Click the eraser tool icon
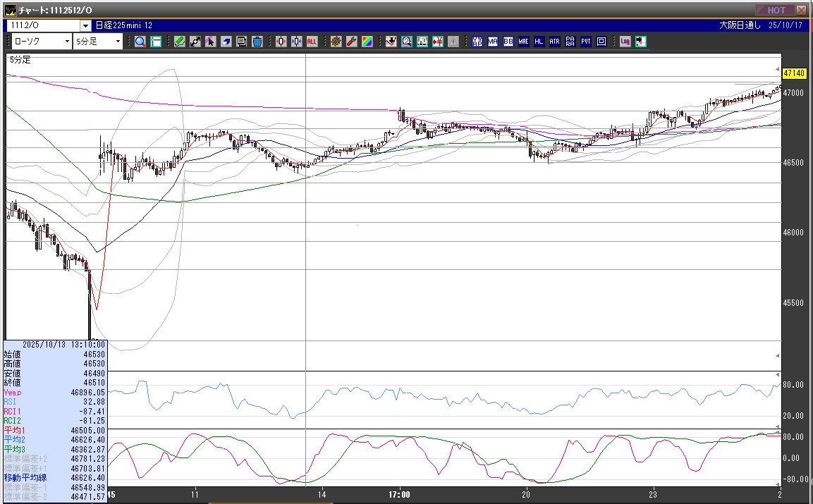Image resolution: width=813 pixels, height=504 pixels. 226,42
